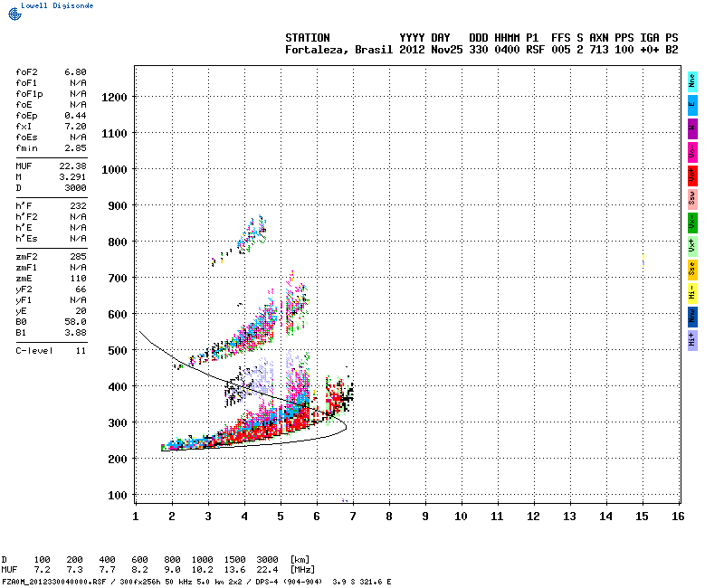Click the C-level value 11
The width and height of the screenshot is (724, 588).
pyautogui.click(x=81, y=351)
